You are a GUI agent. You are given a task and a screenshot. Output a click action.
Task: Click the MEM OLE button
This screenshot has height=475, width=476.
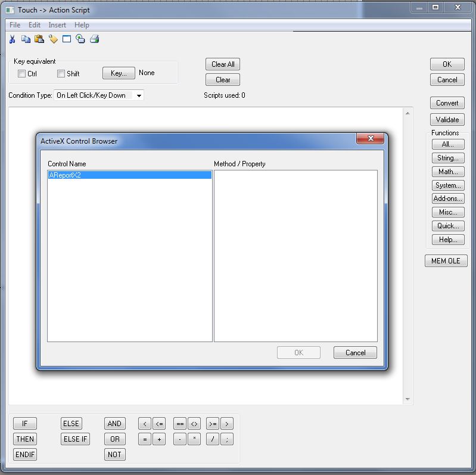click(x=446, y=261)
